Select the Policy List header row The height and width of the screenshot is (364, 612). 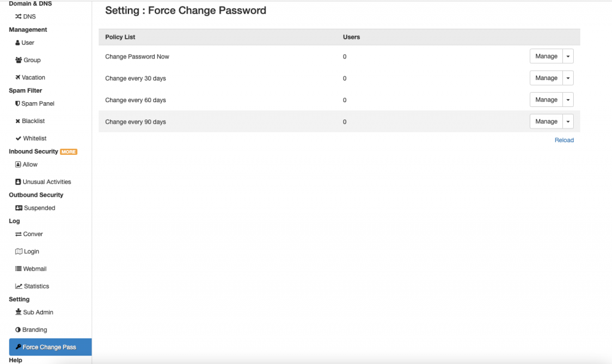119,37
